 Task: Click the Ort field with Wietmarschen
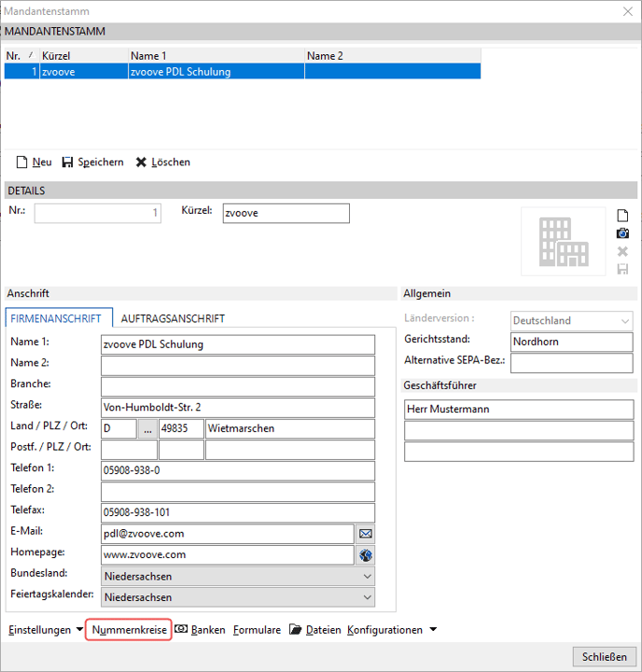pos(290,428)
